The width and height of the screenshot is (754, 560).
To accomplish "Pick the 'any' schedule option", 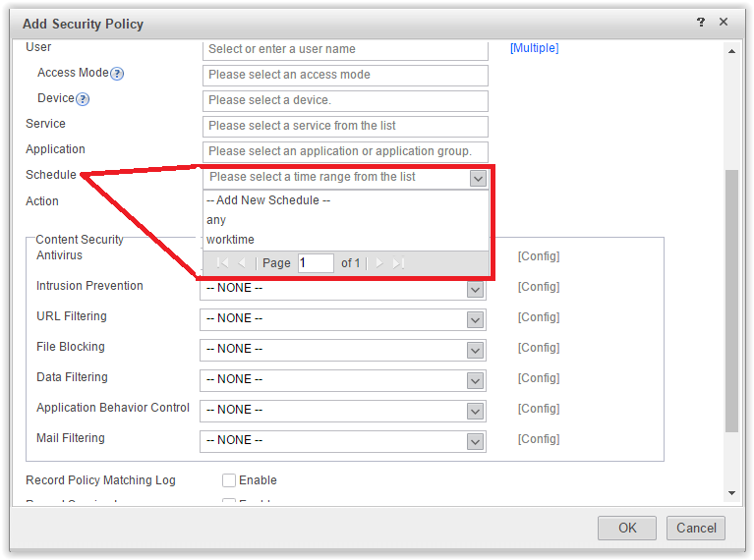I will click(x=216, y=220).
